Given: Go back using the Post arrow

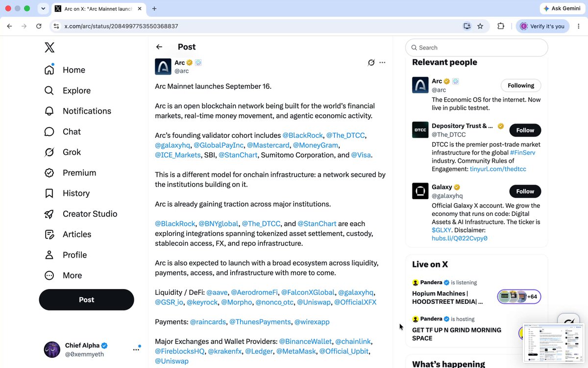Looking at the screenshot, I should click(x=159, y=47).
